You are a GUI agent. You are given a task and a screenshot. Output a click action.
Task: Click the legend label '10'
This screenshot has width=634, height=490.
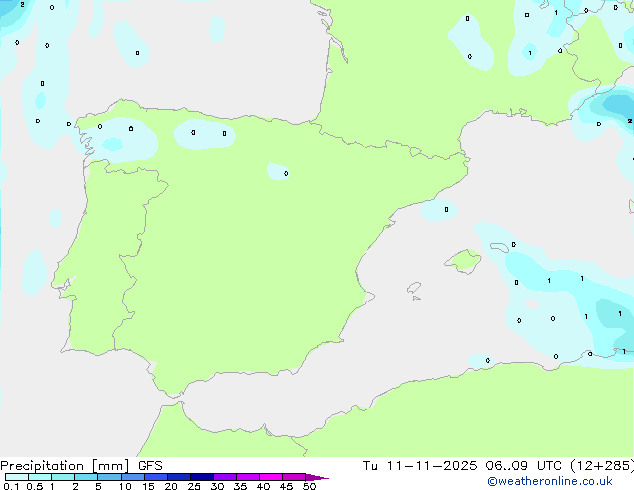125,486
